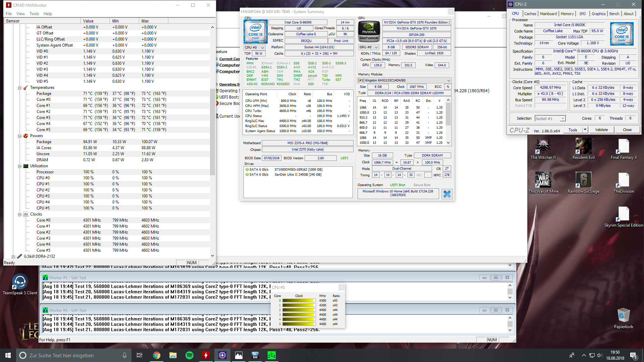Open the File menu in HWMonitor

[x=9, y=14]
